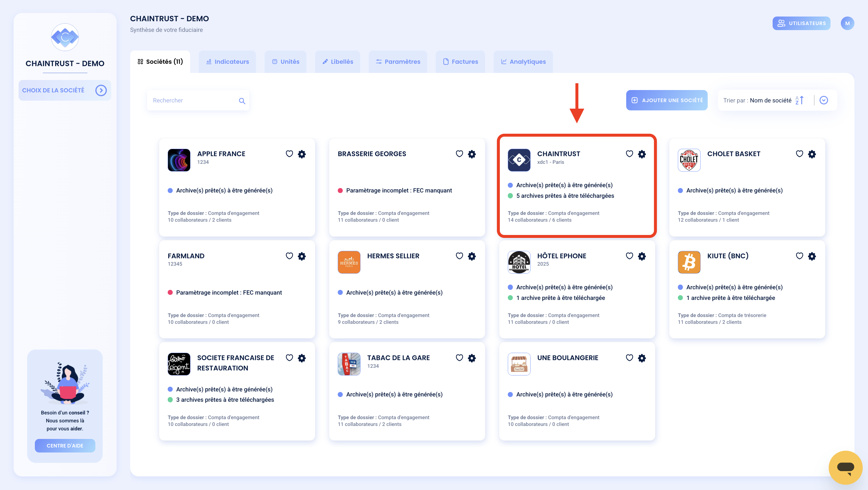Open CHOLET BASKET settings gear
This screenshot has height=490, width=868.
812,154
